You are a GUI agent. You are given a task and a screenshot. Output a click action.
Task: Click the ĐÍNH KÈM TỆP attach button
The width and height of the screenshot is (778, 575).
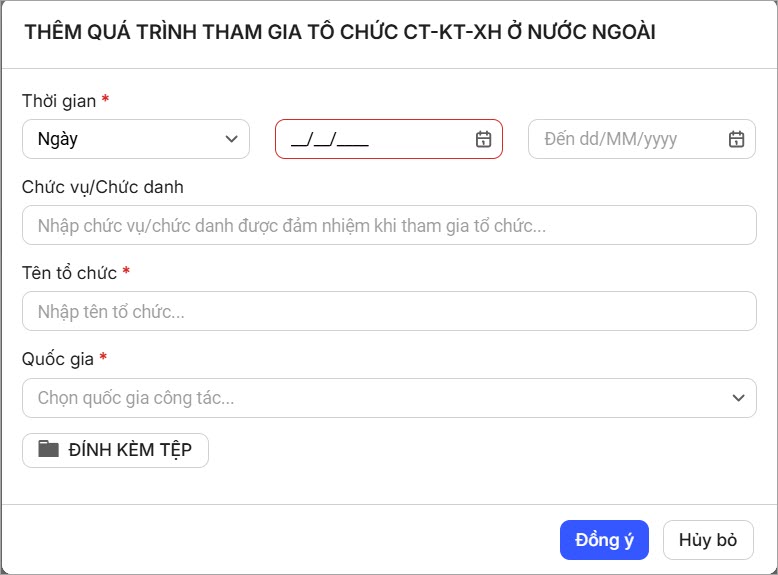tap(115, 450)
